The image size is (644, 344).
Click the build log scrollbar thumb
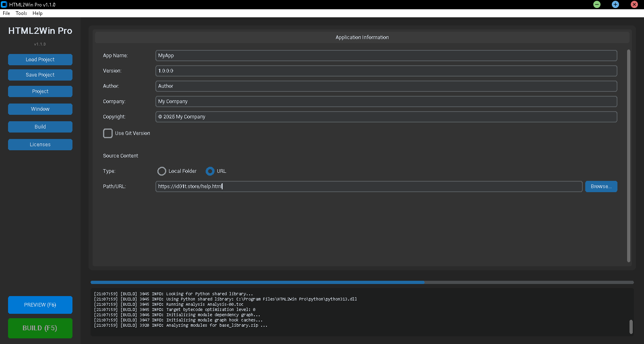point(631,327)
